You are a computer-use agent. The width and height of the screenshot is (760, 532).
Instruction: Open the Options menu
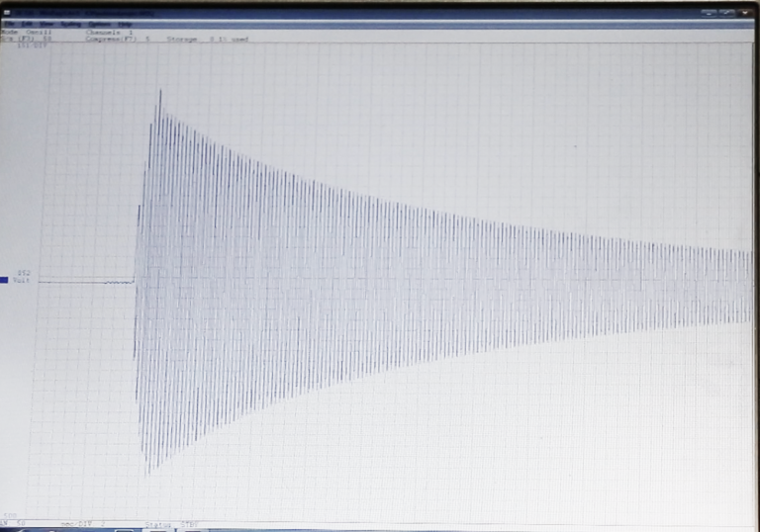pyautogui.click(x=99, y=23)
